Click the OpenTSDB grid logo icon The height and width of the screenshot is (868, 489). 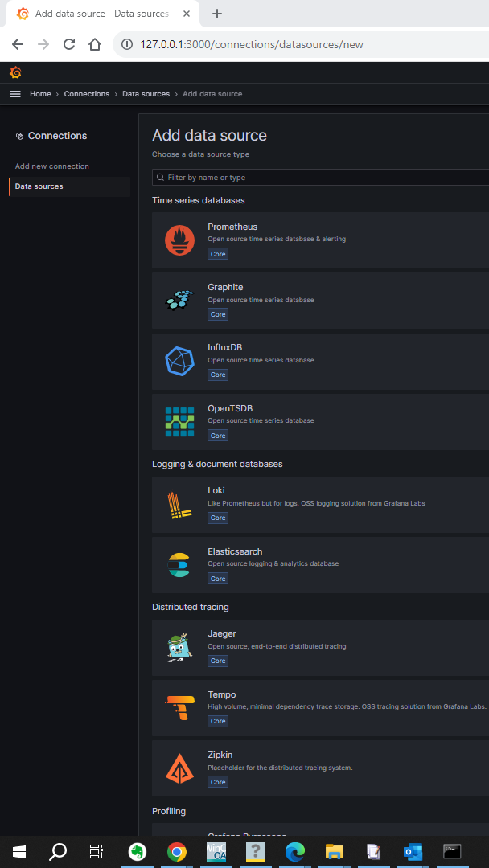tap(179, 422)
